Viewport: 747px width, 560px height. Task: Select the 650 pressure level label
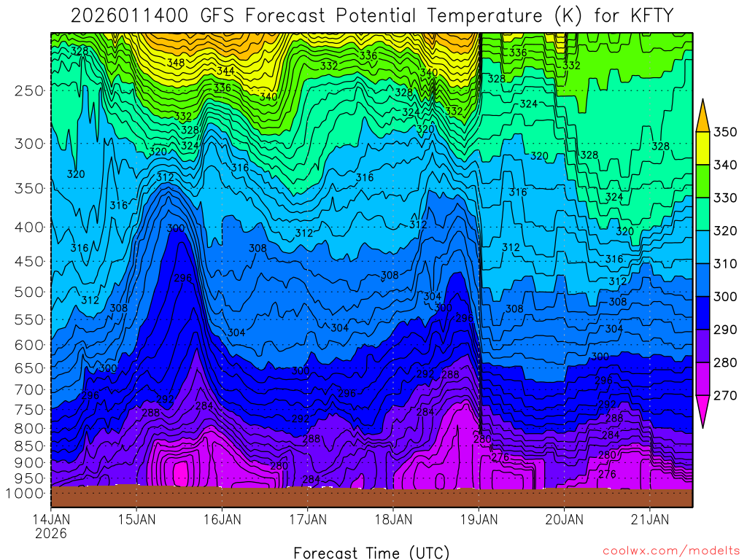(x=29, y=368)
